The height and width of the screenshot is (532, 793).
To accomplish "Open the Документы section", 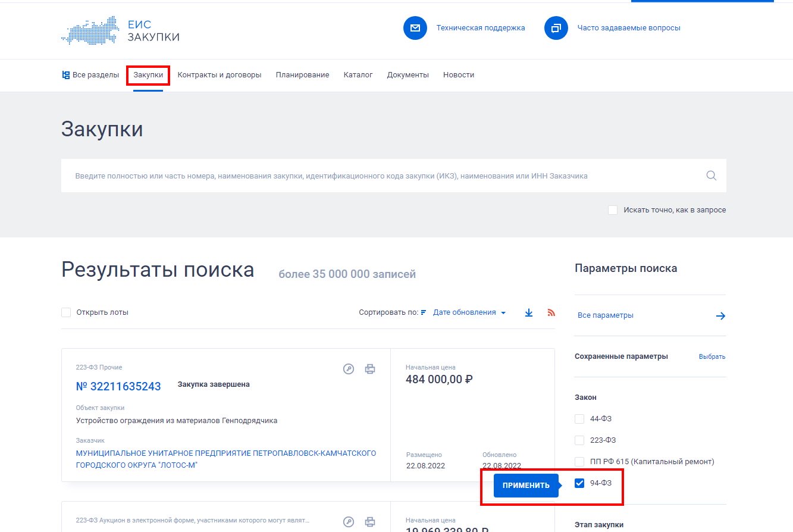I will [x=408, y=75].
